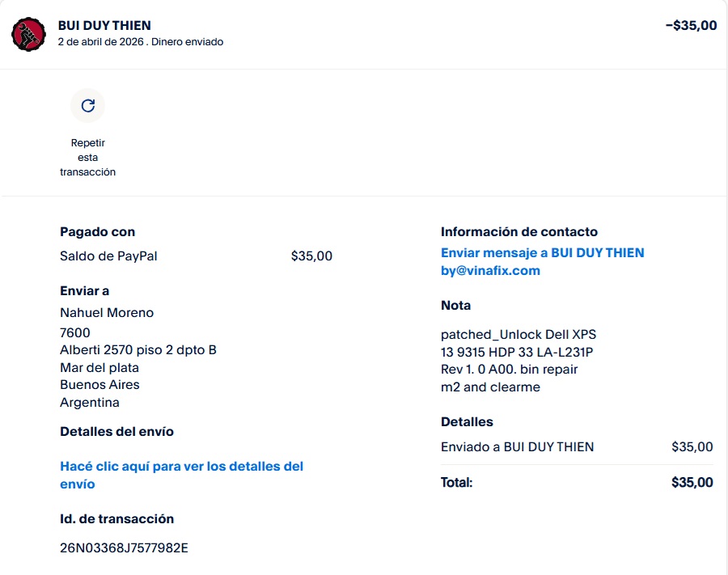Click the −$35,00 amount in the header
Screen dimensions: 728x575
point(691,25)
